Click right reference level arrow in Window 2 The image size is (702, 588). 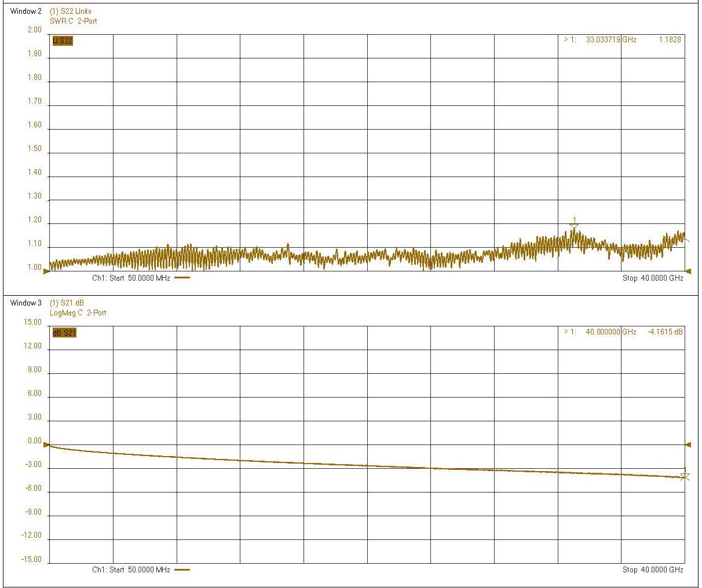coord(688,271)
